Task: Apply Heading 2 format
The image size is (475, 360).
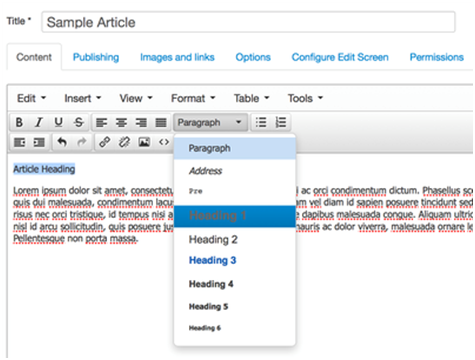Action: point(235,239)
